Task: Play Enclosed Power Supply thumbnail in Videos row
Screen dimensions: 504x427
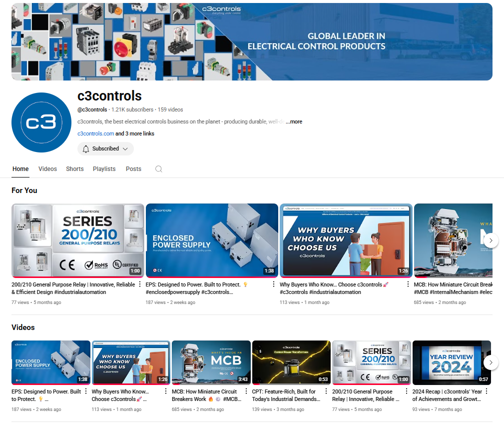Action: tap(51, 362)
